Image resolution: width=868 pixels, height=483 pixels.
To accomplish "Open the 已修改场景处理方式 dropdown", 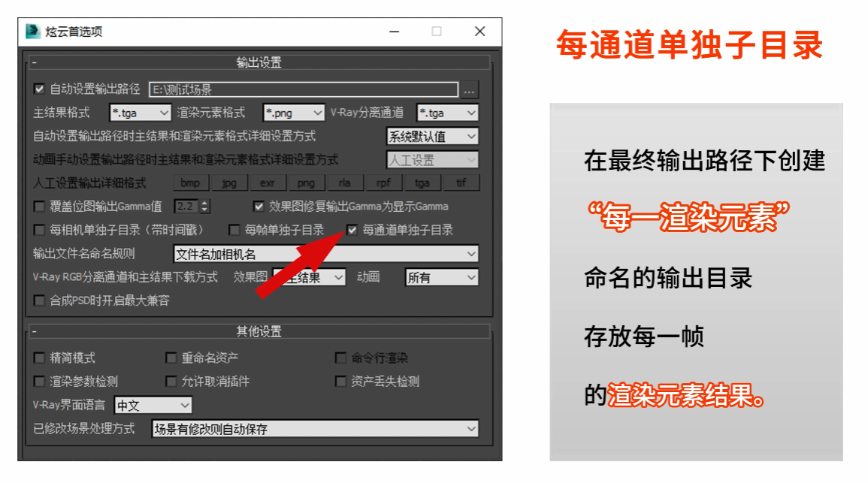I will (314, 429).
